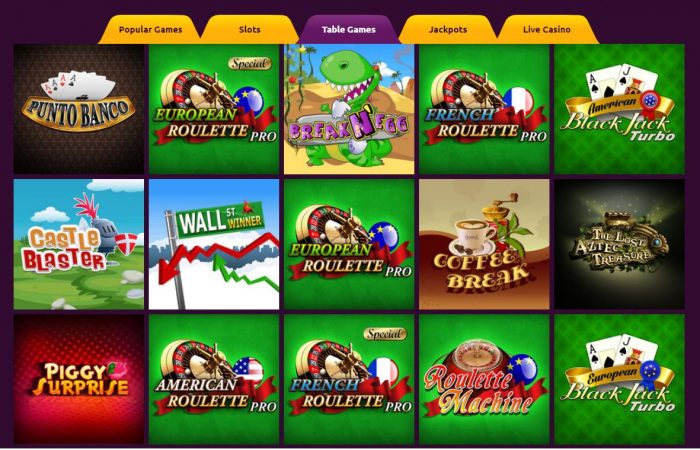Viewport: 700px width, 450px height.
Task: Launch American Roulette Pro
Action: coord(214,379)
